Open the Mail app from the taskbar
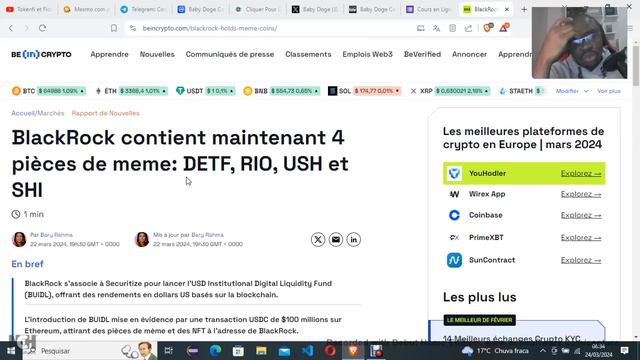 click(x=284, y=351)
